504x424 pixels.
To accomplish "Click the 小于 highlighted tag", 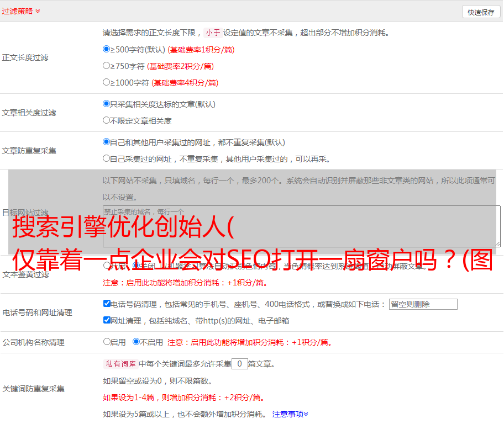I will [x=213, y=33].
